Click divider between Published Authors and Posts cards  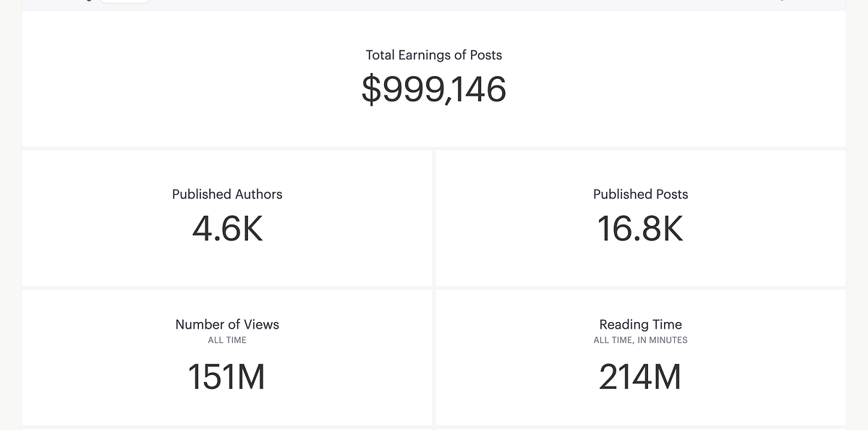[x=434, y=217]
